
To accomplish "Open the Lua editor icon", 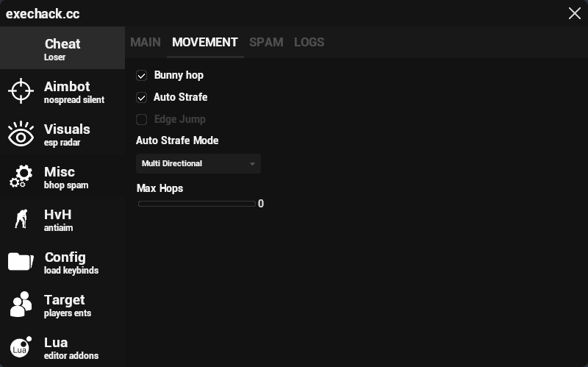I will [x=21, y=347].
